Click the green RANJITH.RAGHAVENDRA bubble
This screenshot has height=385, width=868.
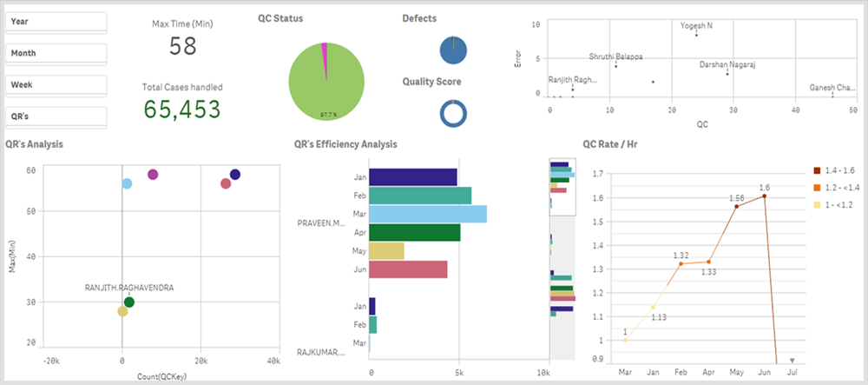click(x=129, y=302)
